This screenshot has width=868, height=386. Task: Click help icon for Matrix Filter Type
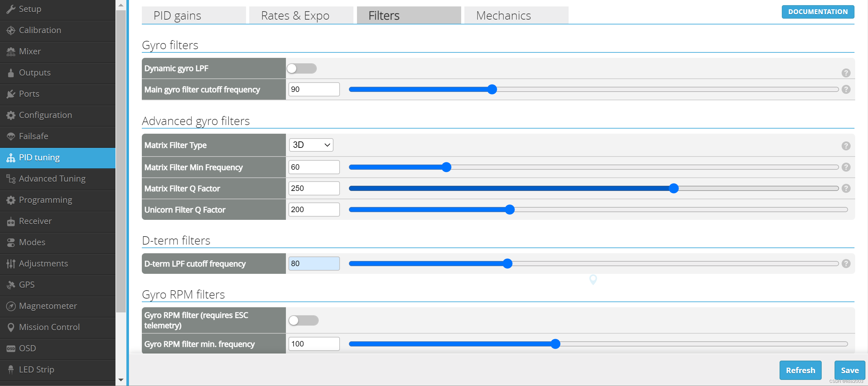coord(846,146)
